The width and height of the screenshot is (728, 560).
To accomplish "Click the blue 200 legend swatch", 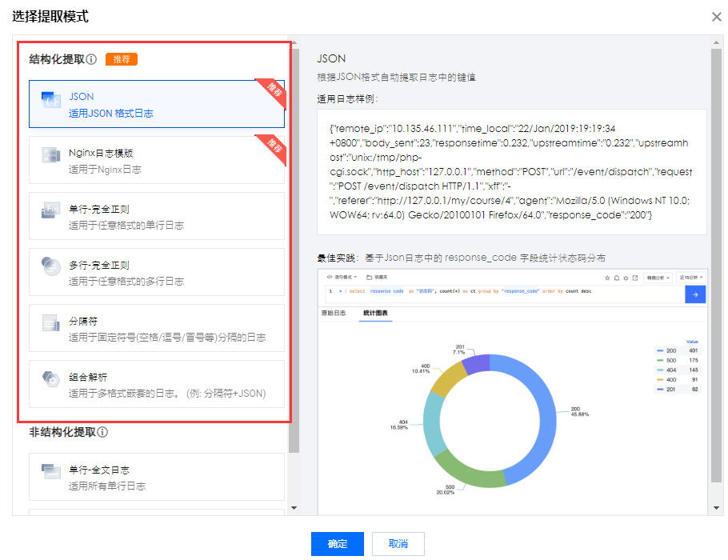I will [661, 350].
